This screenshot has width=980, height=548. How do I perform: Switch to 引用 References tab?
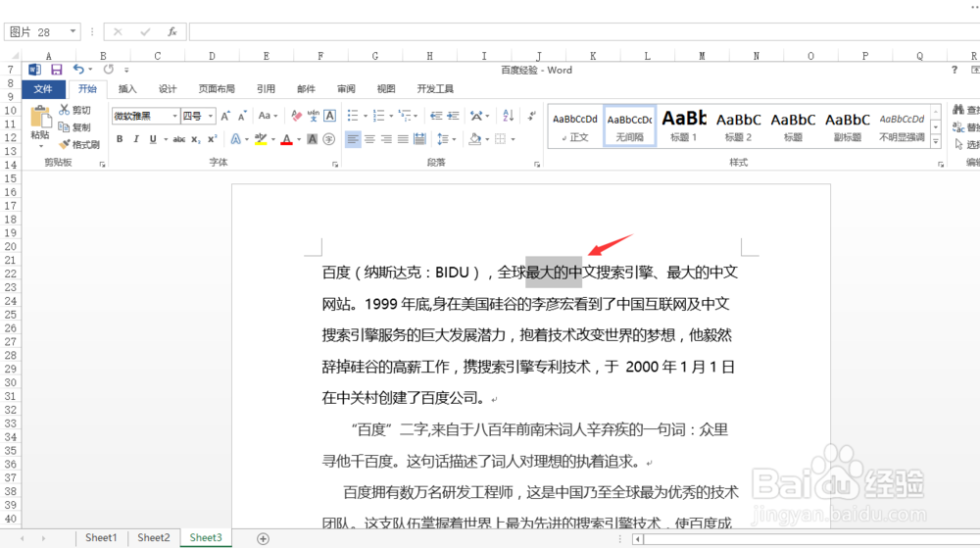(x=266, y=89)
